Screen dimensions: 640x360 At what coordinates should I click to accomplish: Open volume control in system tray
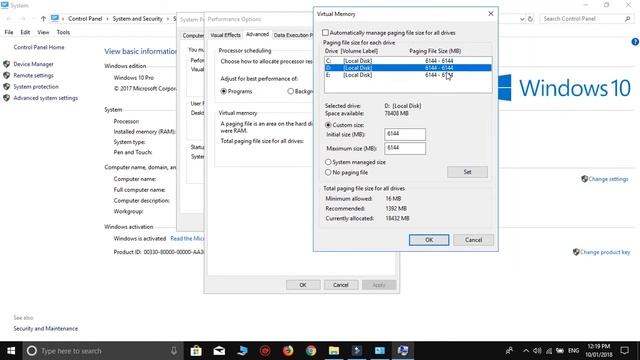click(x=537, y=351)
